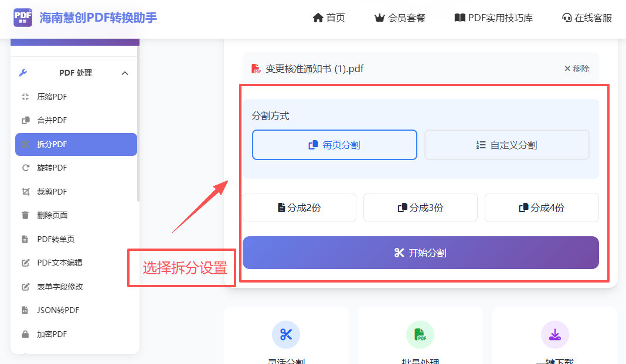Click the 分割方式 label

click(x=270, y=115)
